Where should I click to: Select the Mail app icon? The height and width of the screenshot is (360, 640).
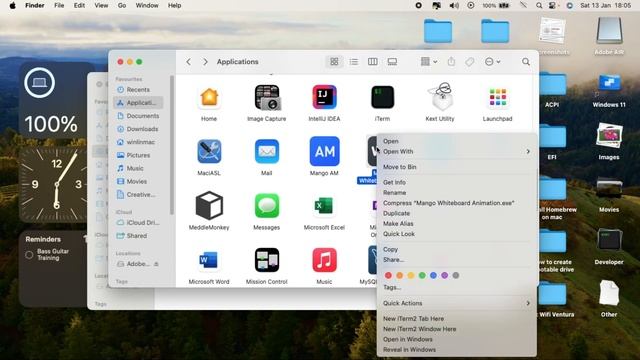(267, 151)
